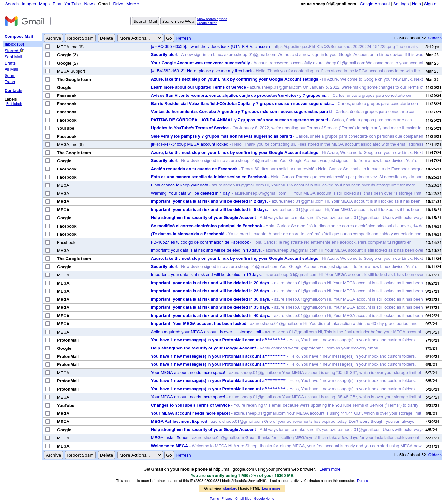Image resolution: width=445 pixels, height=504 pixels.
Task: Open the Contacts page
Action: [x=13, y=91]
